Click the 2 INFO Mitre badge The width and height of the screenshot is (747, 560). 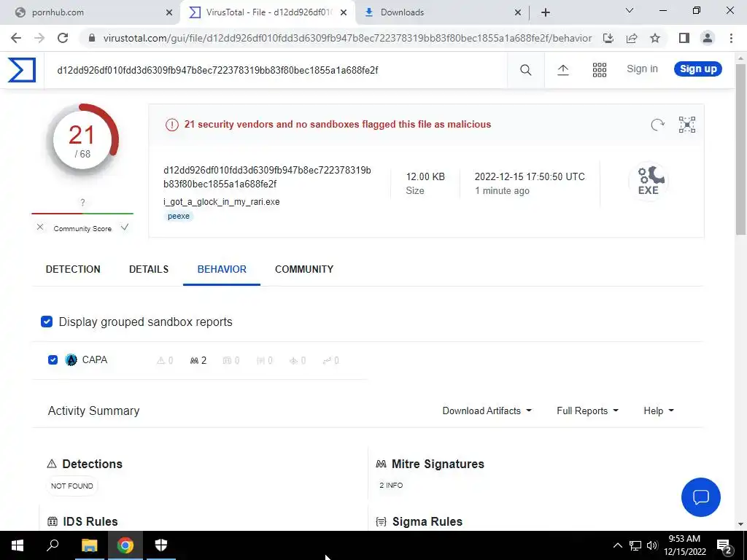point(391,485)
